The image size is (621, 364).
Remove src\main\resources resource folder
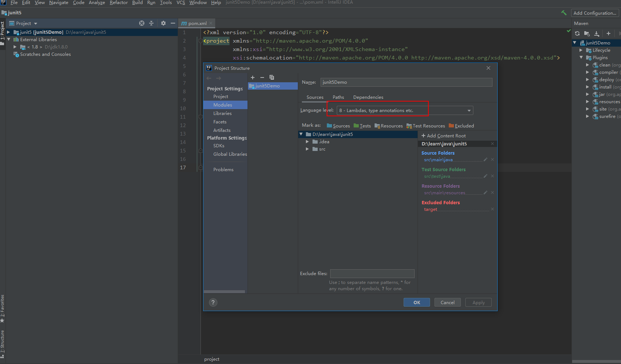[x=492, y=192]
